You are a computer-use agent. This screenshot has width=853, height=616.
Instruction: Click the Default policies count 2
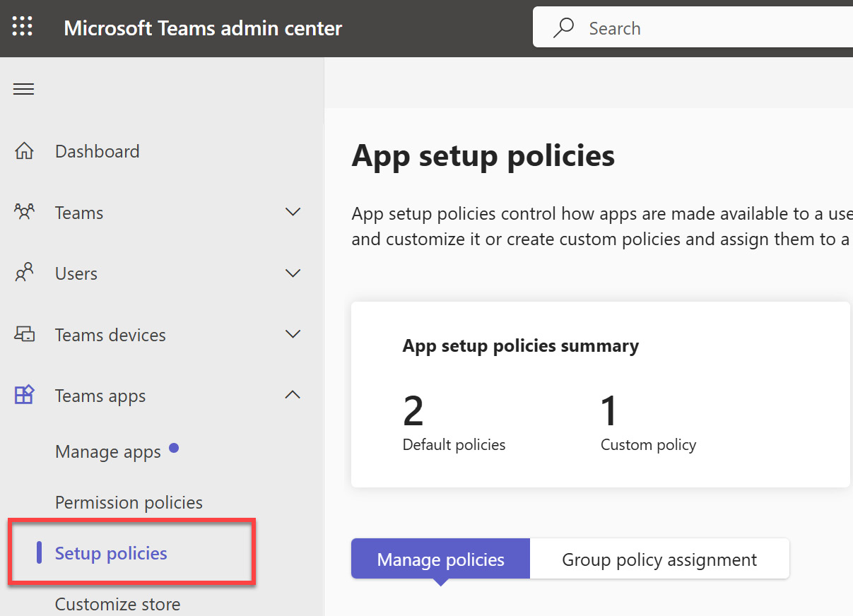[413, 411]
